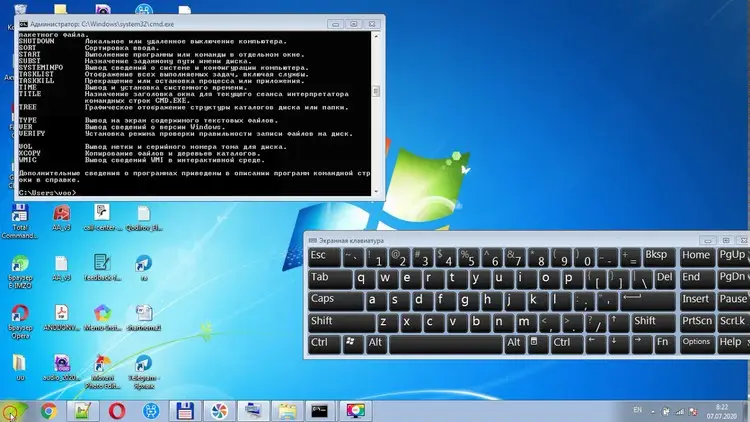Viewport: 750px width, 422px height.
Task: Open the Windows Start menu
Action: 12,411
